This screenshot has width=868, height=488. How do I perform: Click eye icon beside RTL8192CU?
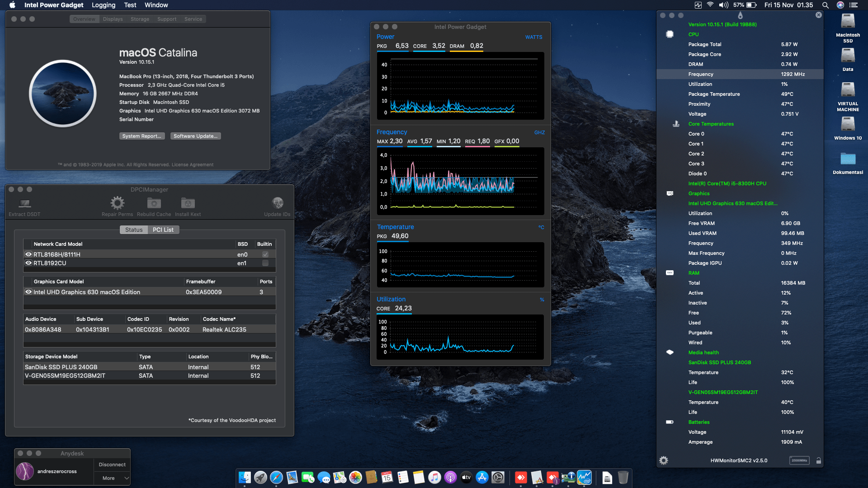(28, 263)
